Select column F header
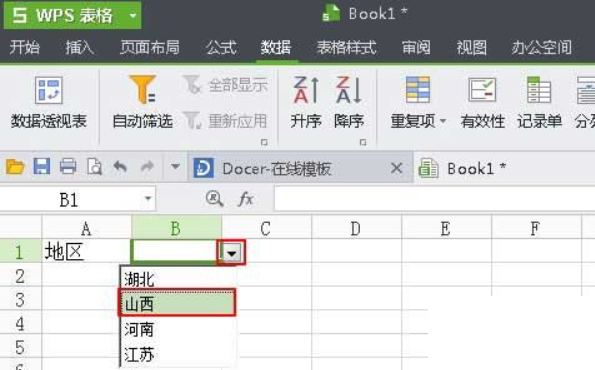Viewport: 595px width, 370px height. click(536, 228)
